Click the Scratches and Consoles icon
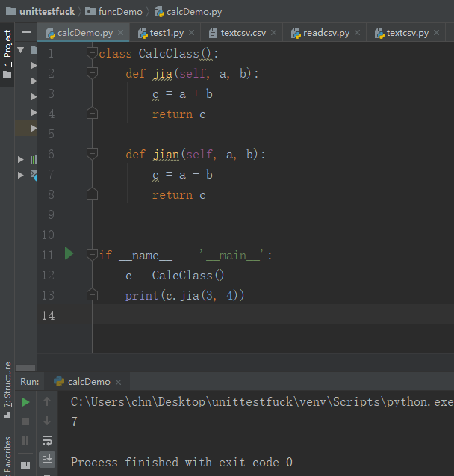 (34, 175)
